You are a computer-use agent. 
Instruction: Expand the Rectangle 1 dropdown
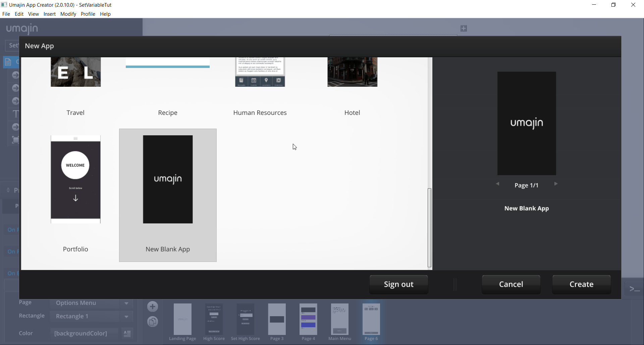point(126,317)
